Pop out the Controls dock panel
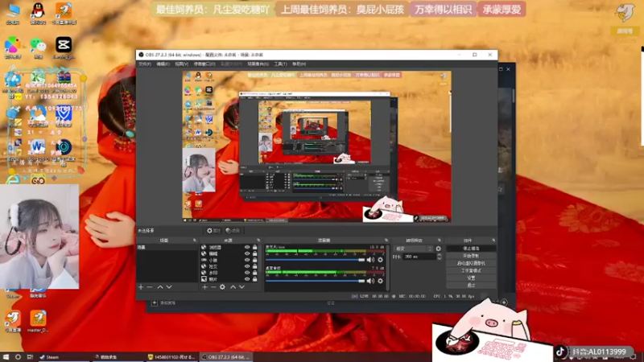 point(493,240)
